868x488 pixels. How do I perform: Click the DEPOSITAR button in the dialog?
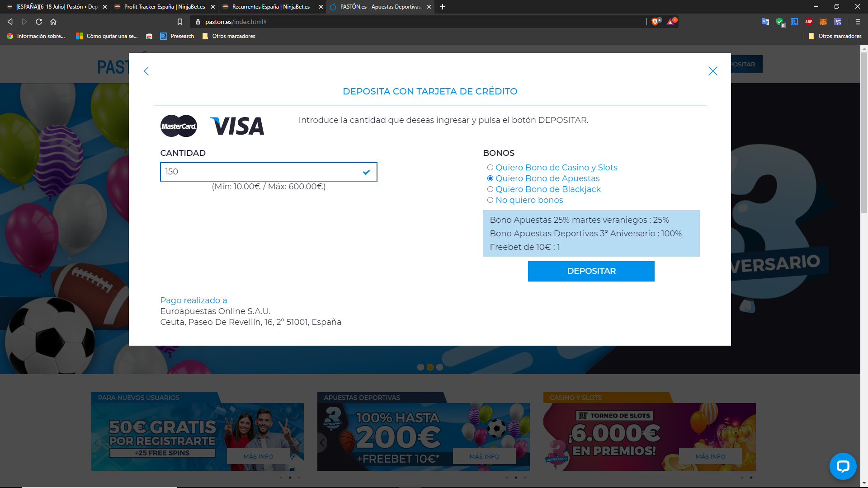coord(591,271)
